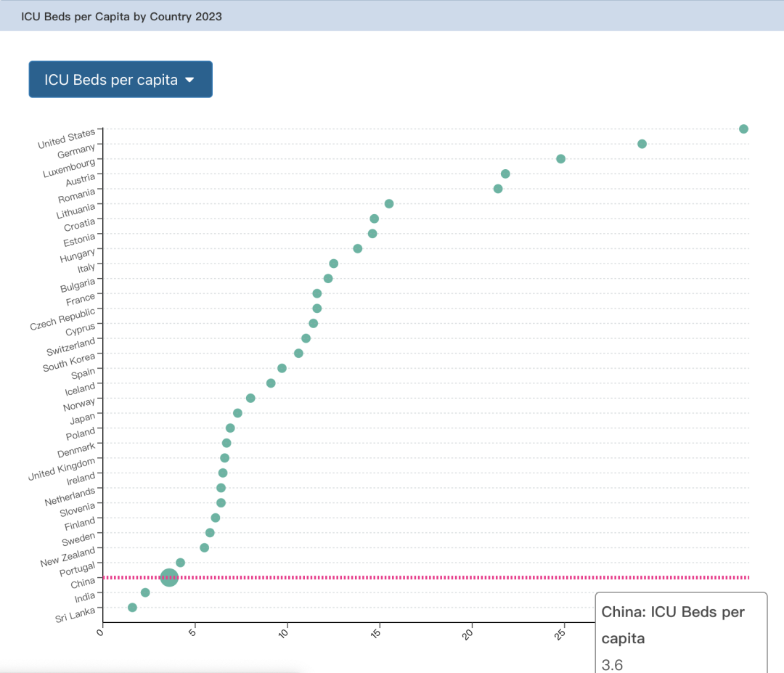
Task: Click the Netherlands data point
Action: pyautogui.click(x=221, y=488)
